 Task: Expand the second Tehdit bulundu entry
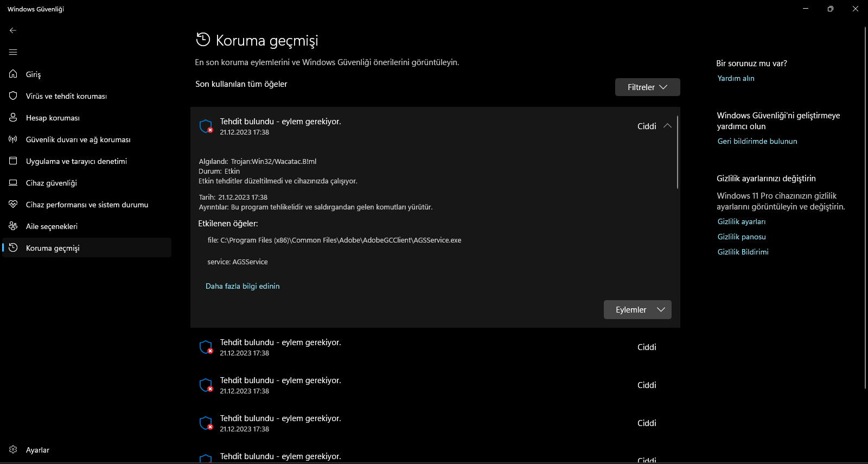(435, 347)
